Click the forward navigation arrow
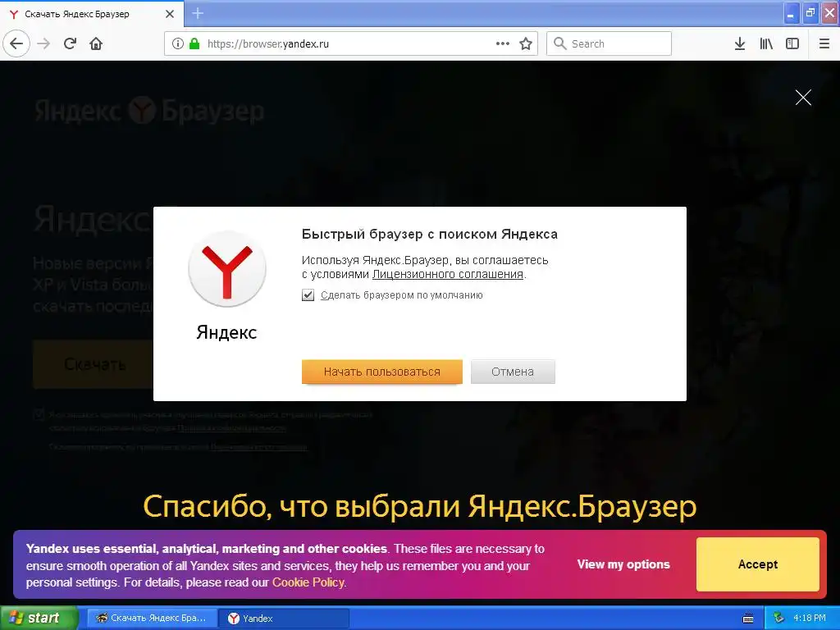The image size is (840, 630). click(x=44, y=43)
